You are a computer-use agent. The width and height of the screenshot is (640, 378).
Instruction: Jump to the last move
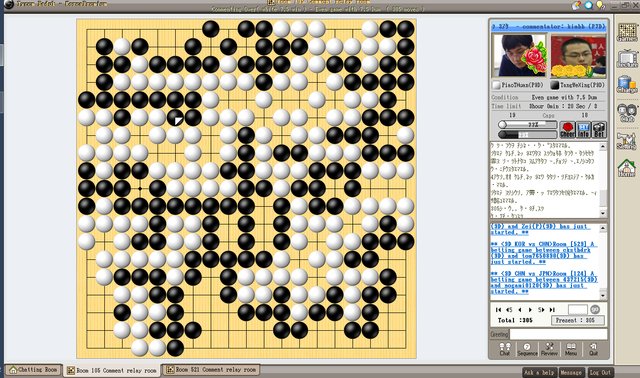pyautogui.click(x=552, y=310)
